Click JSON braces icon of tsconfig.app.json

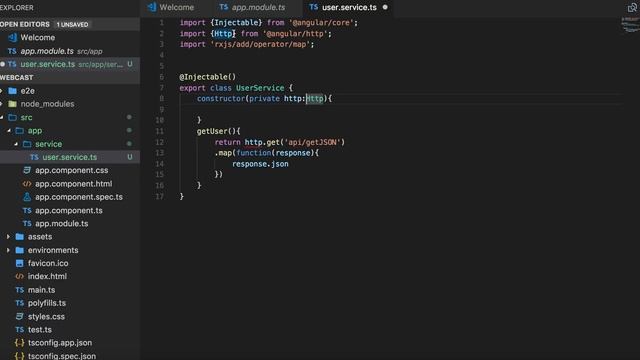pyautogui.click(x=20, y=343)
